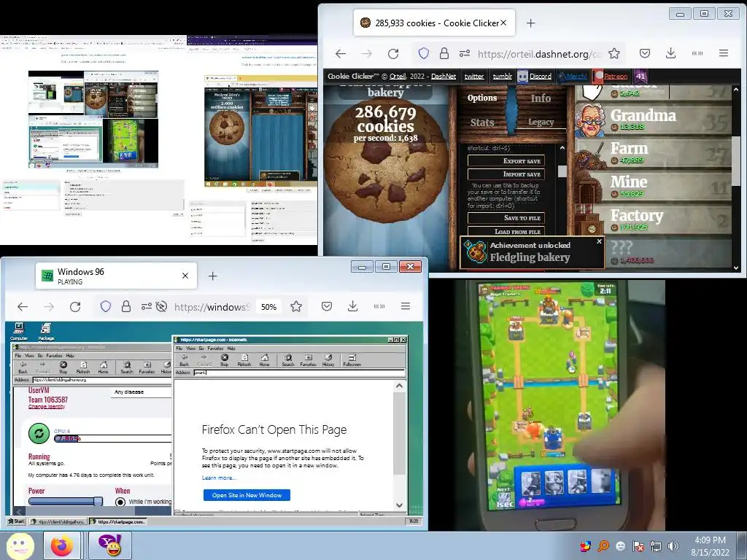Close the Windows 96 browser tab

click(185, 276)
